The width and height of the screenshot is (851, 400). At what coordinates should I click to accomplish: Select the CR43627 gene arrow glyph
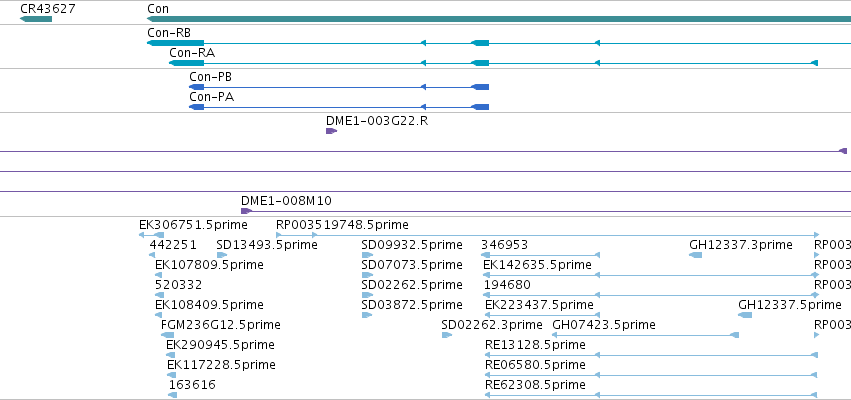pyautogui.click(x=36, y=19)
